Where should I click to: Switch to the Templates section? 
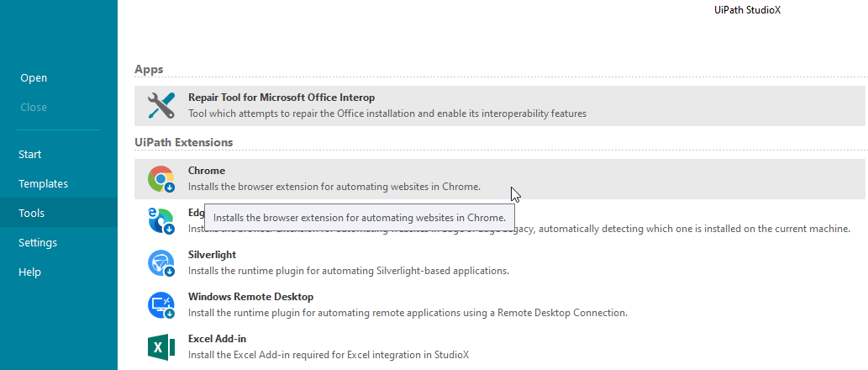click(44, 184)
